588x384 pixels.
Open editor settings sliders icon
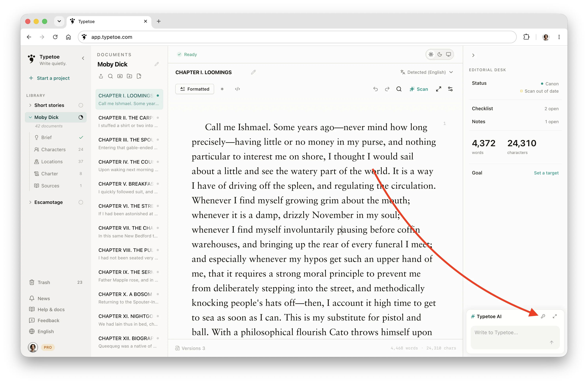[x=450, y=89]
